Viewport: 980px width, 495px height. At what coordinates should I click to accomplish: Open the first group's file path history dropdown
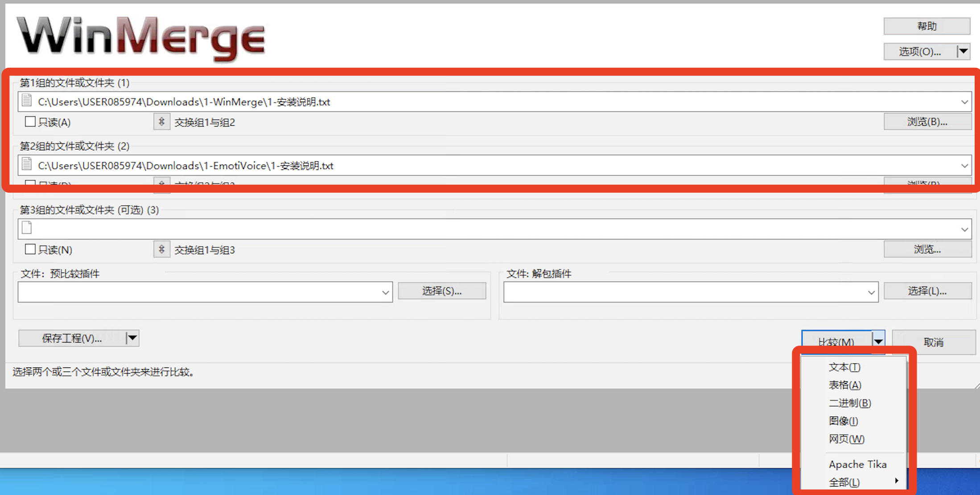point(964,102)
